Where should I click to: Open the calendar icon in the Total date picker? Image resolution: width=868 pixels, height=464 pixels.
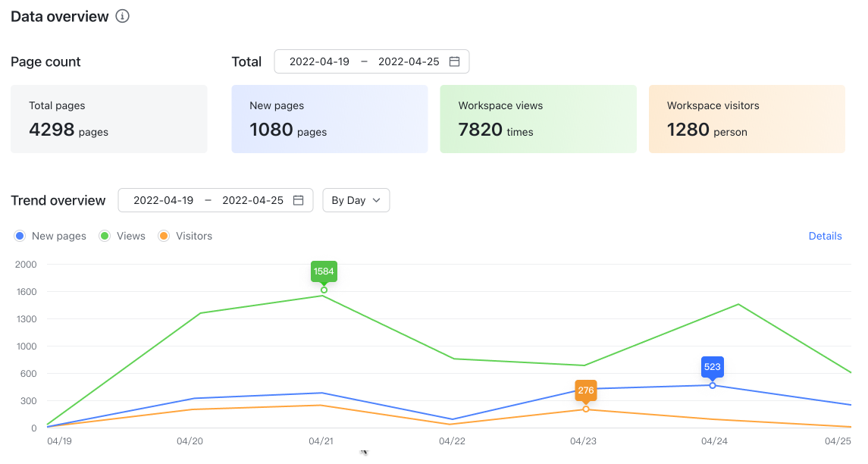point(454,61)
